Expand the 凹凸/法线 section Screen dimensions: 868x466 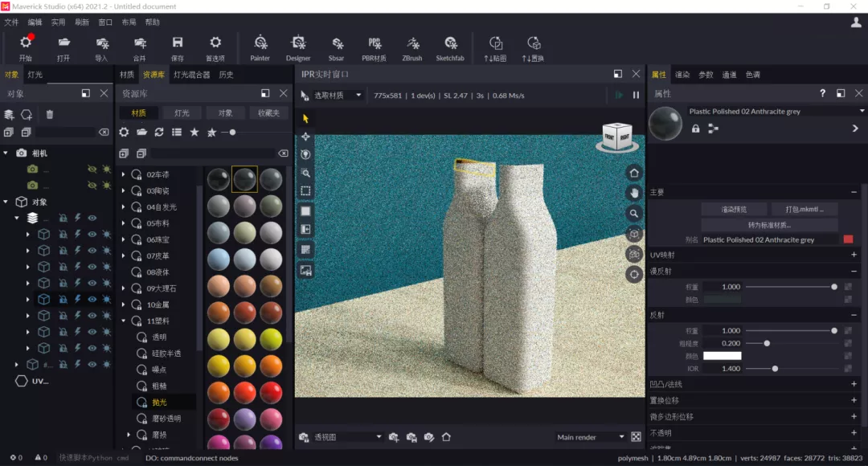click(854, 384)
